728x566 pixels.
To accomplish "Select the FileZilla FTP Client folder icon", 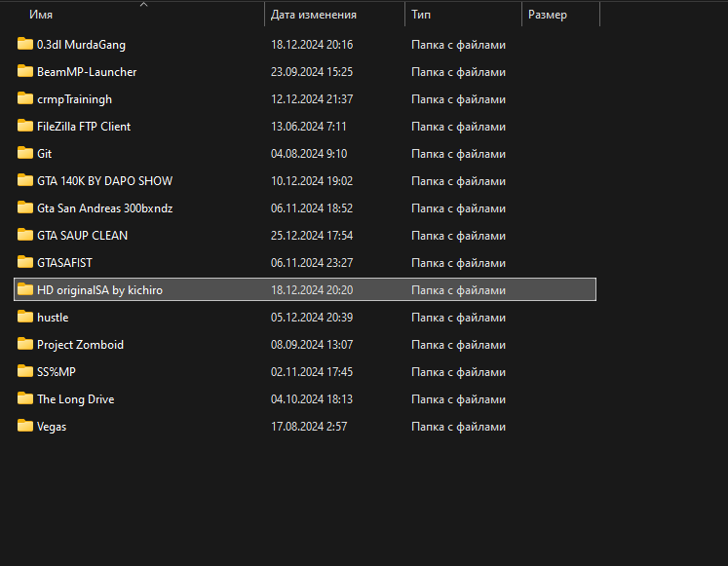I will pyautogui.click(x=25, y=126).
